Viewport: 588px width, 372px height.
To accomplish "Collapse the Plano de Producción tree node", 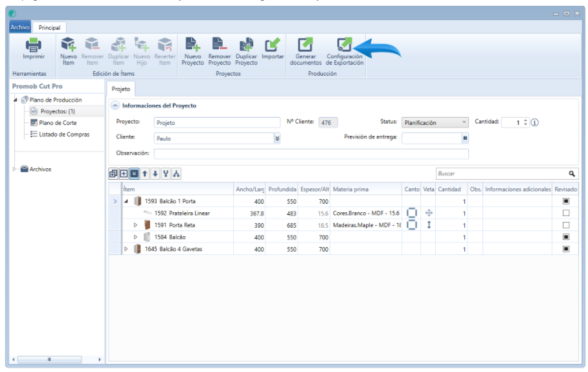I will point(16,100).
